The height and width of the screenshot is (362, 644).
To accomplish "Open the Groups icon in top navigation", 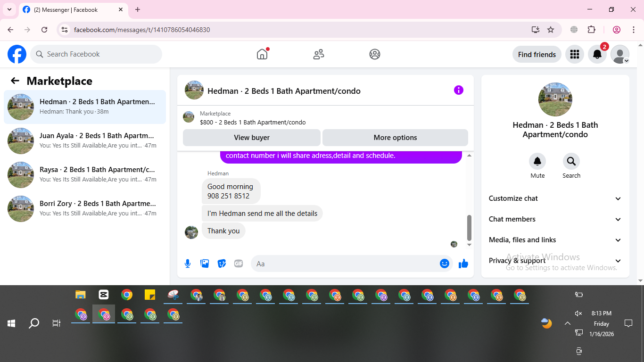I will [375, 54].
